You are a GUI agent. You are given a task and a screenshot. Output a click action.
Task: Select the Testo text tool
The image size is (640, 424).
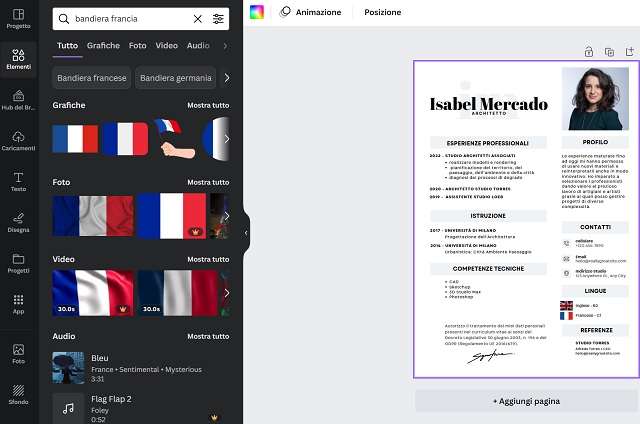tap(18, 182)
